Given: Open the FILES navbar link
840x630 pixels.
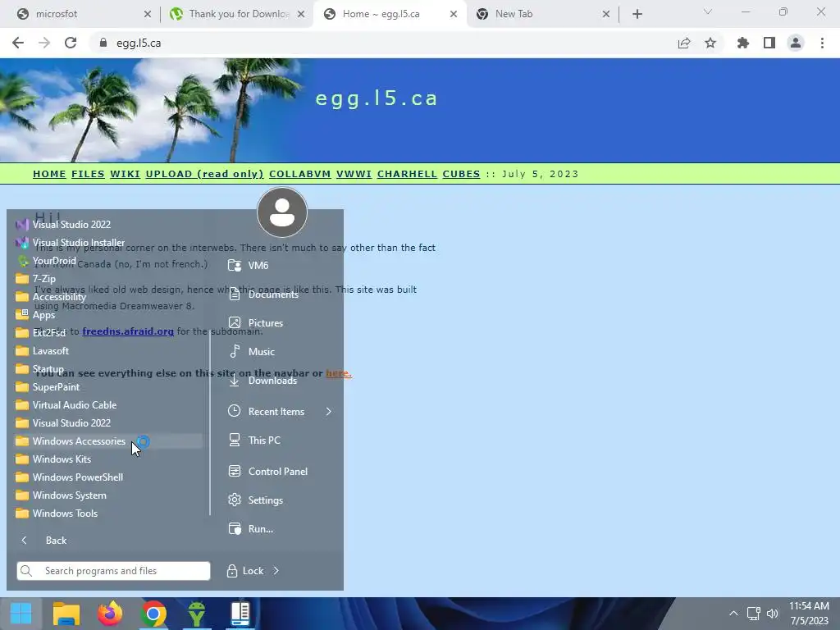Looking at the screenshot, I should point(88,174).
